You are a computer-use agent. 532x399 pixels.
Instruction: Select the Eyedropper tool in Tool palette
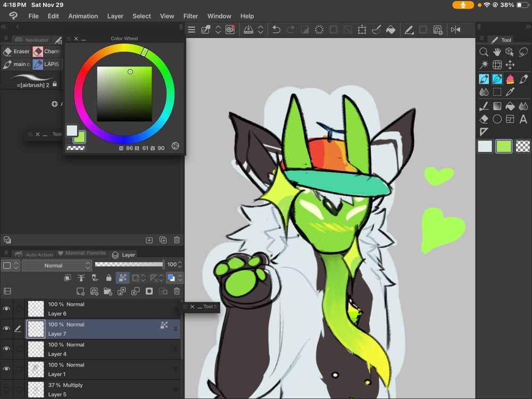[510, 92]
